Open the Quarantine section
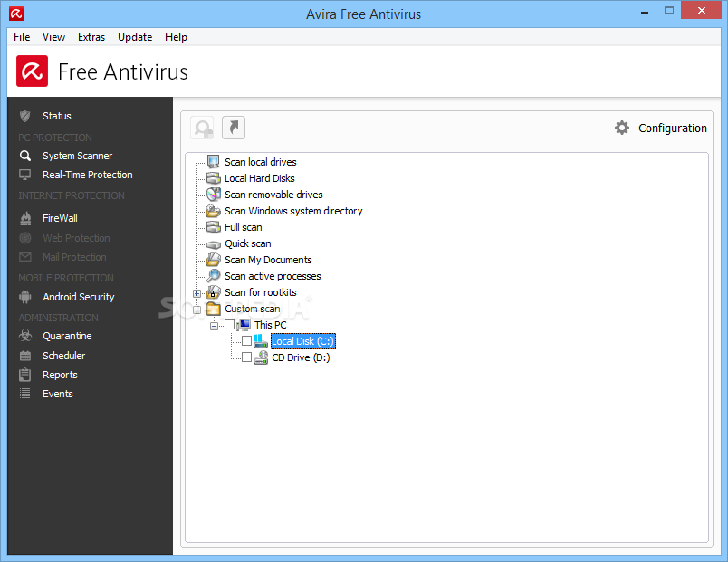Viewport: 728px width, 562px height. [67, 336]
